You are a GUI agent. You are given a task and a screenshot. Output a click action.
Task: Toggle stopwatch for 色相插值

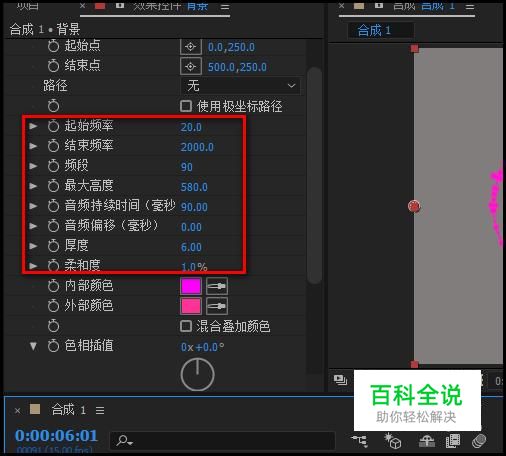coord(53,346)
